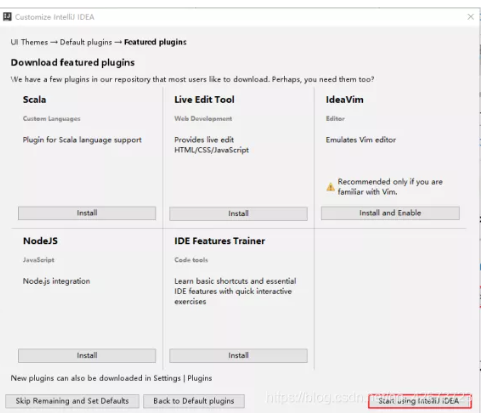Click the IntelliJ IDEA title bar icon
The width and height of the screenshot is (487, 418).
click(x=7, y=17)
